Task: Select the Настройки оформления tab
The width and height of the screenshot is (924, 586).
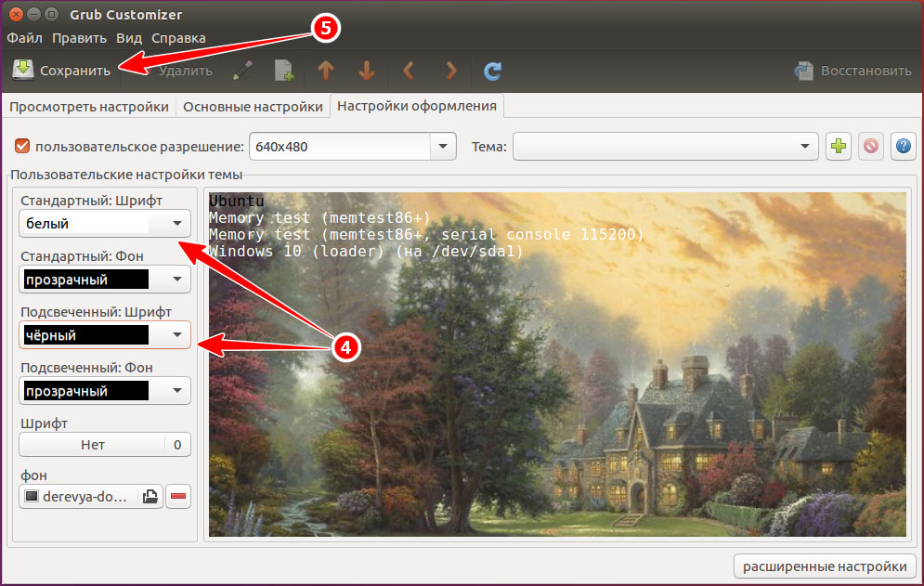Action: coord(417,106)
